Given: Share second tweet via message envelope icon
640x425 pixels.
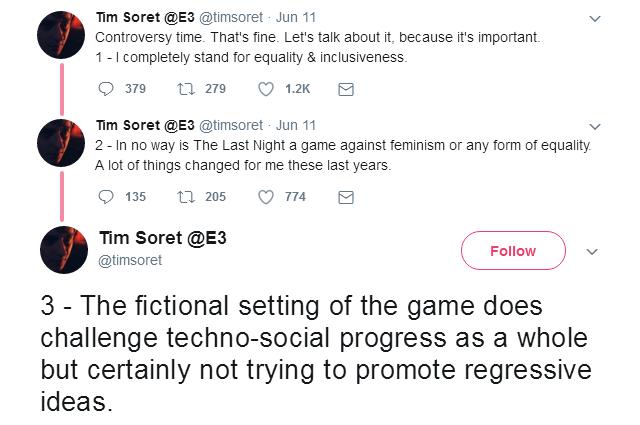Looking at the screenshot, I should [x=346, y=197].
